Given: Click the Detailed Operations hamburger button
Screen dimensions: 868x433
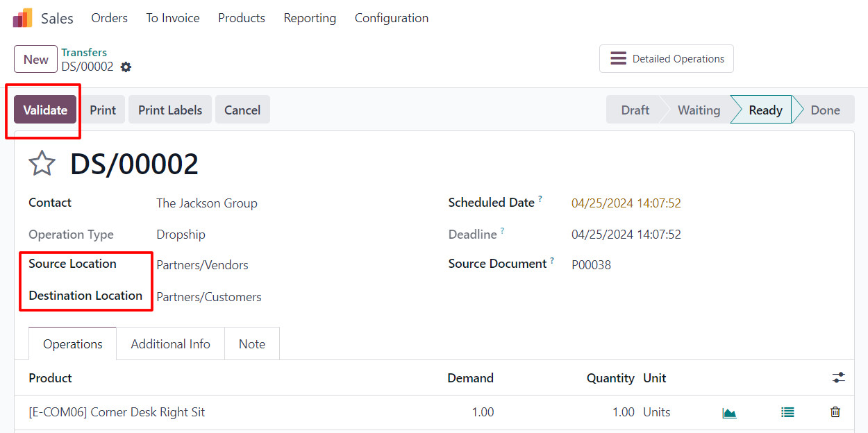Looking at the screenshot, I should [x=667, y=59].
